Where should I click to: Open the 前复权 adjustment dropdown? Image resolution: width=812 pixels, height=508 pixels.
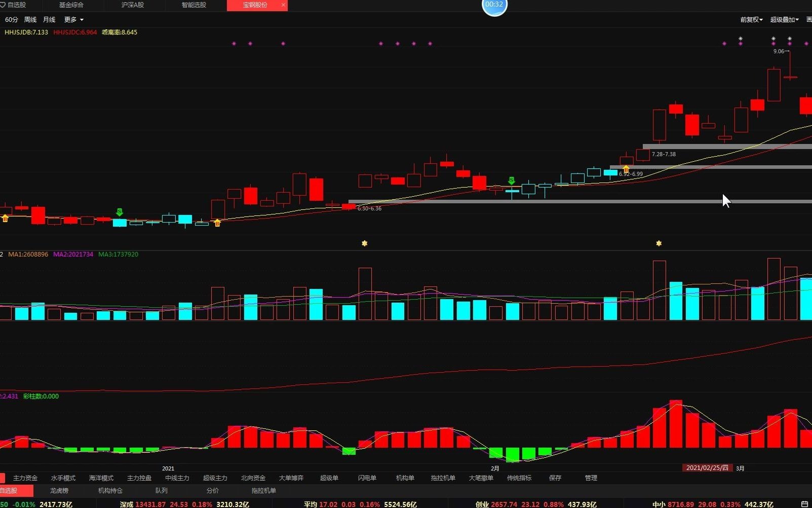coord(751,20)
